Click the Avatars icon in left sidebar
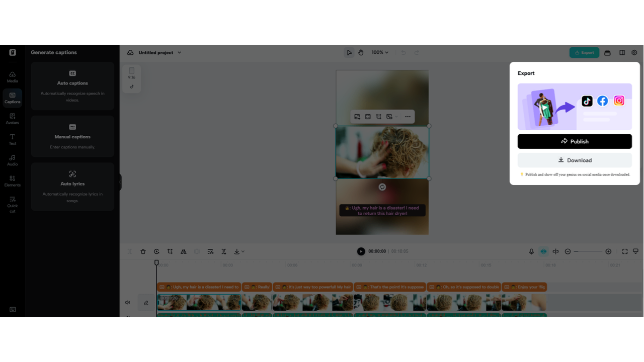 coord(12,119)
